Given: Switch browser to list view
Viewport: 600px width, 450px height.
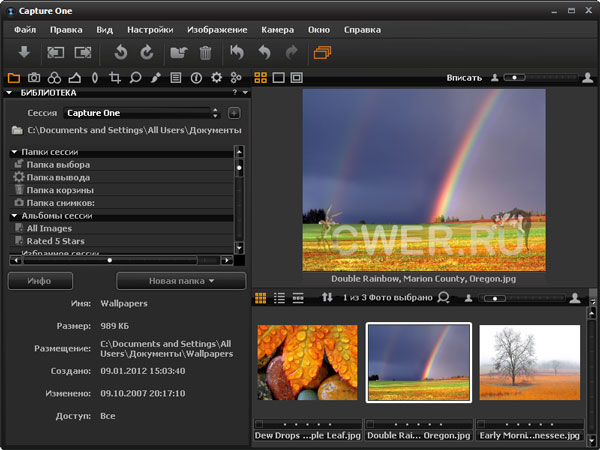Looking at the screenshot, I should coord(279,298).
